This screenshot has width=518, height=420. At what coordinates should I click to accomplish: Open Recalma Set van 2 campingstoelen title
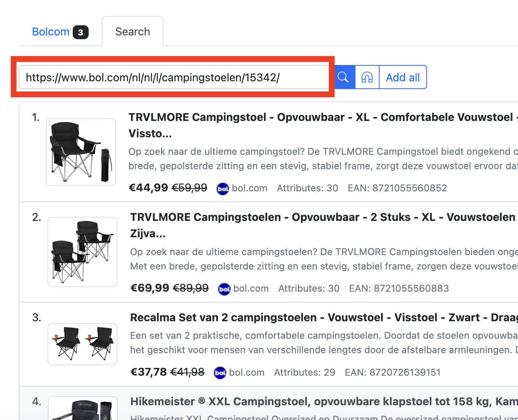(324, 318)
